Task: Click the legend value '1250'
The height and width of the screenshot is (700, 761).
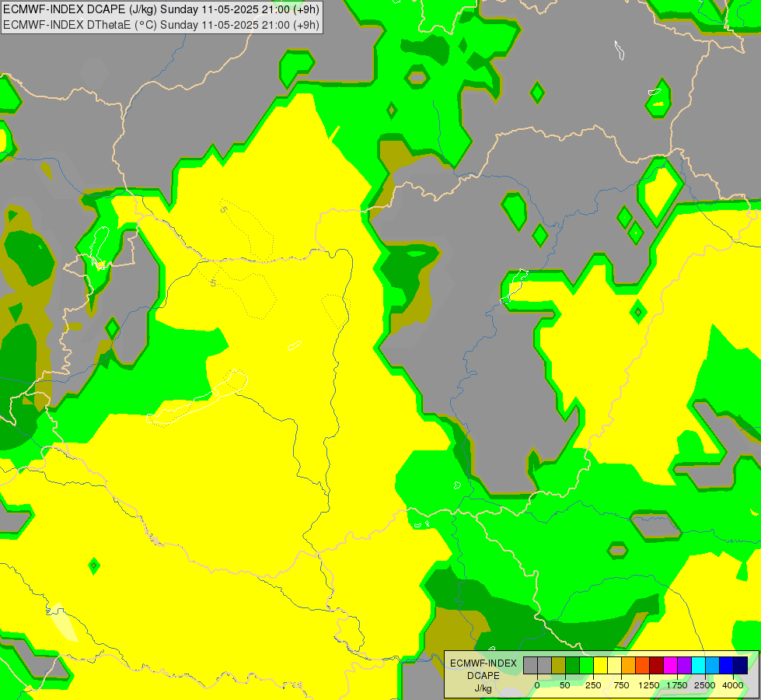Action: pos(649,685)
